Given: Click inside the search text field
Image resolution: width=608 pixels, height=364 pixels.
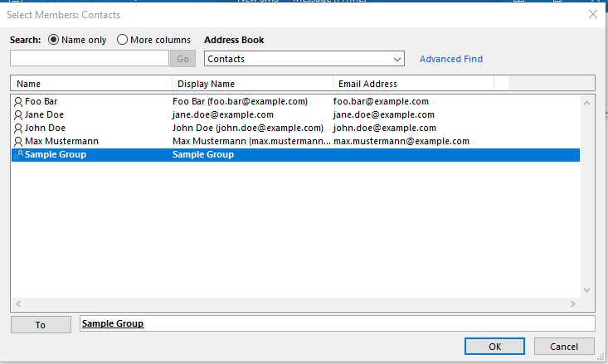Looking at the screenshot, I should click(90, 59).
